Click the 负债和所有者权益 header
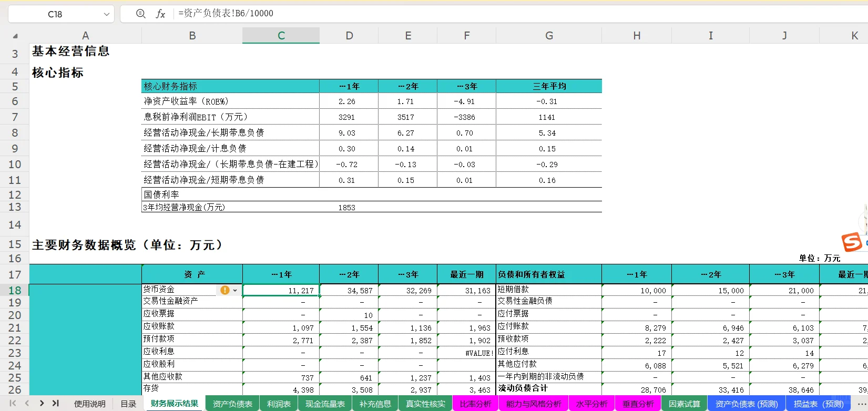 point(549,274)
